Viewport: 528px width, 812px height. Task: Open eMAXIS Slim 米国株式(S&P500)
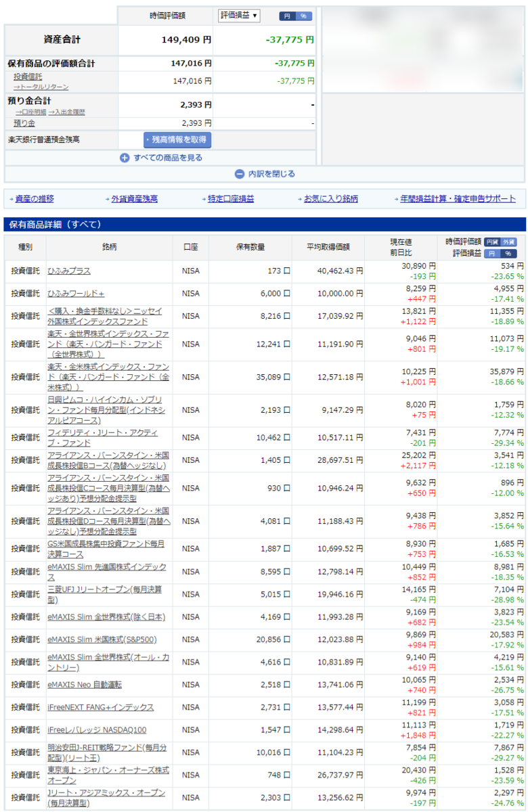102,639
